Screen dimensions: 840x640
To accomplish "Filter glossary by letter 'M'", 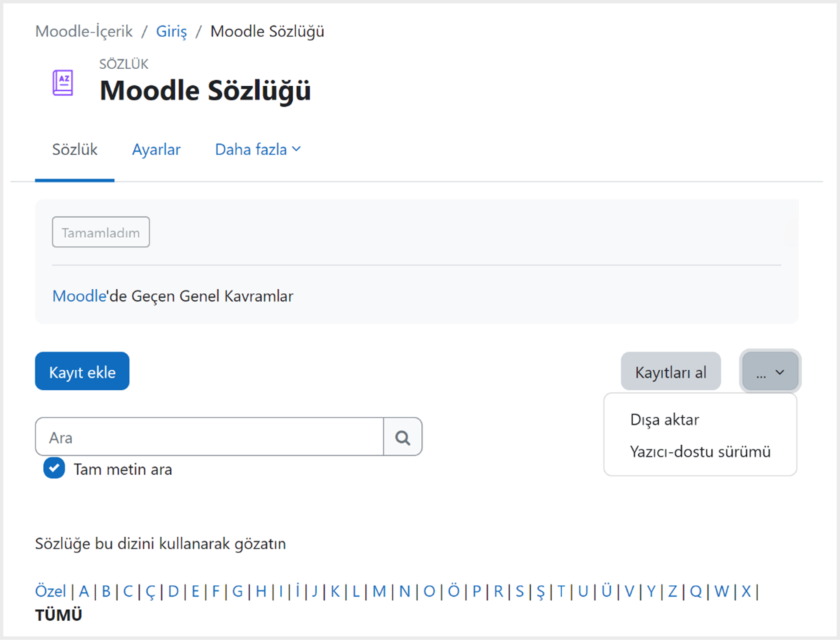I will pos(379,591).
